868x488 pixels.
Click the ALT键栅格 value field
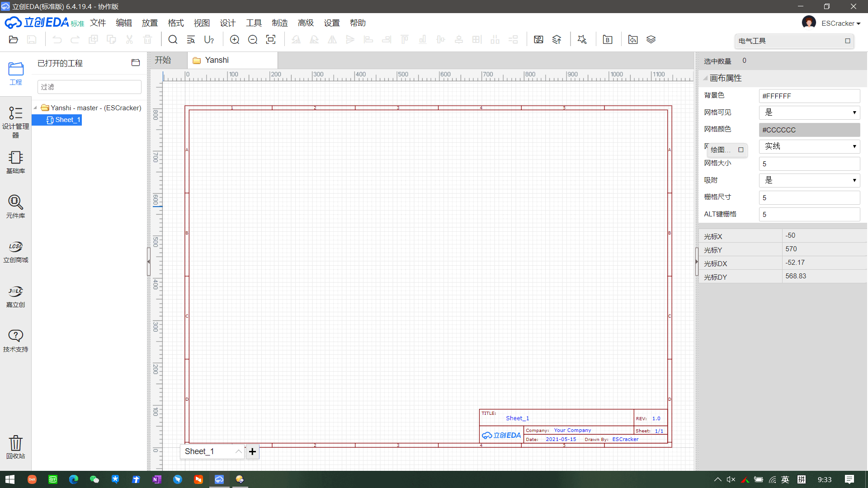pyautogui.click(x=809, y=214)
